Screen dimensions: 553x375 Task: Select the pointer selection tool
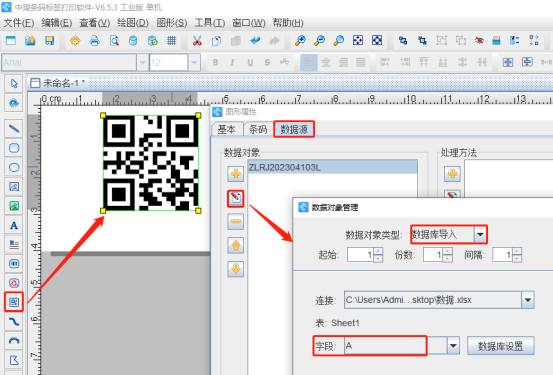coord(14,84)
